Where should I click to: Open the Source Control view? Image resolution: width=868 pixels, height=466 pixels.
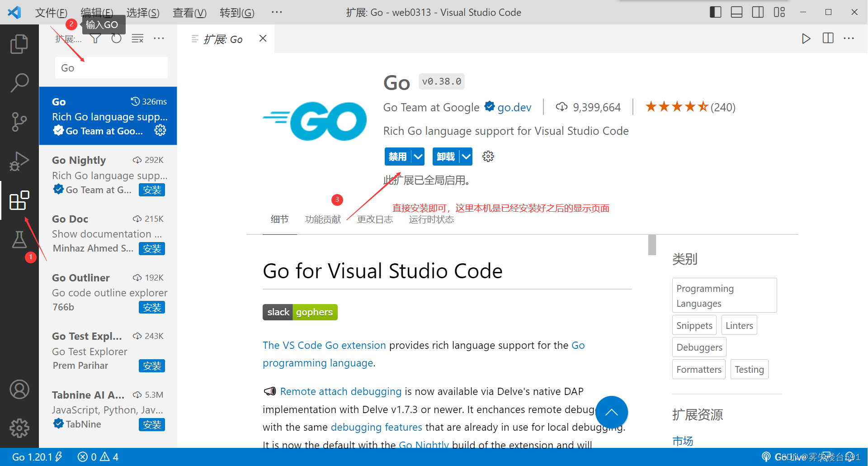coord(19,122)
